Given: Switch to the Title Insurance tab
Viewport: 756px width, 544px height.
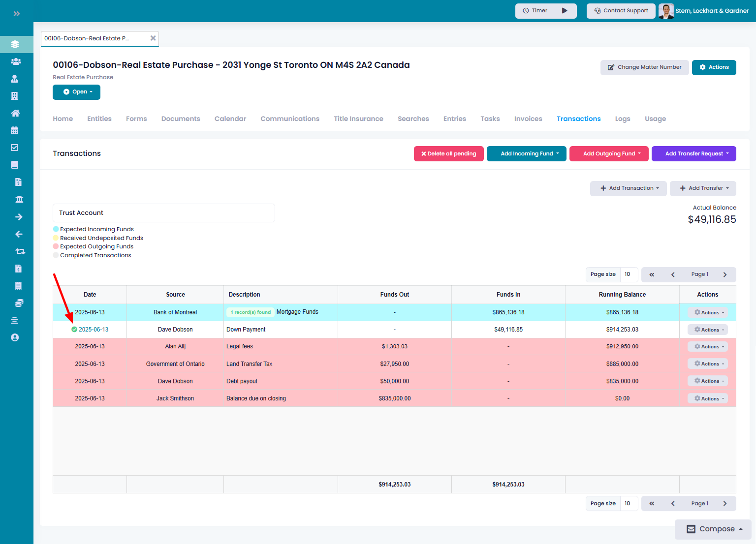Looking at the screenshot, I should click(358, 119).
